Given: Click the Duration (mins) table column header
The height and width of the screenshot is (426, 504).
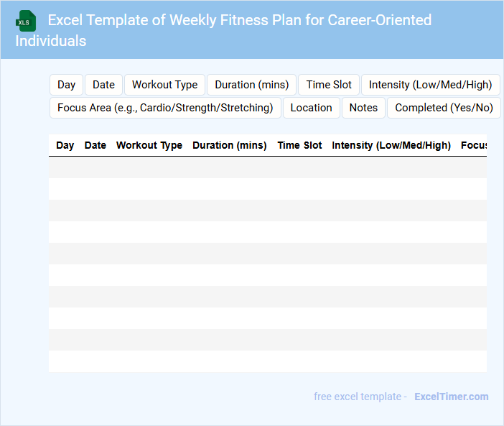Looking at the screenshot, I should click(x=230, y=145).
